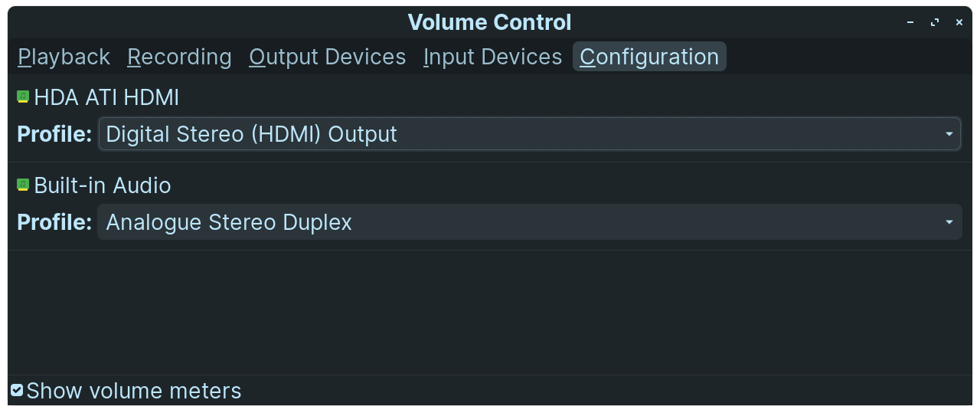Screen dimensions: 980x413
Task: Click the Volume Control title bar
Action: pos(490,22)
